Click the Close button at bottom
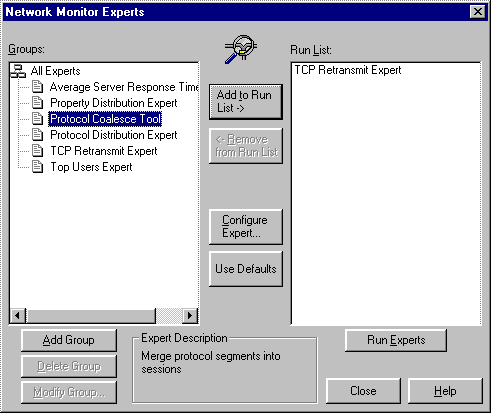Screen dimensions: 491x413 tap(363, 391)
